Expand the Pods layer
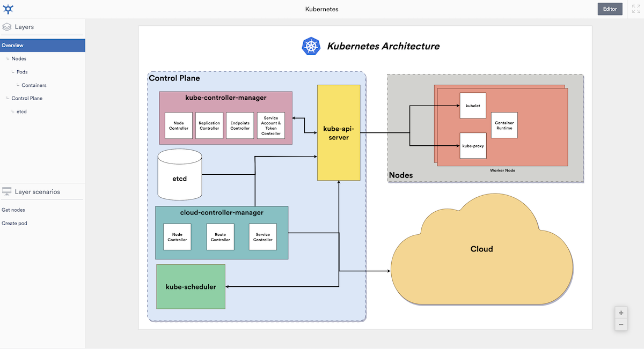Viewport: 644px width, 349px height. pyautogui.click(x=22, y=72)
